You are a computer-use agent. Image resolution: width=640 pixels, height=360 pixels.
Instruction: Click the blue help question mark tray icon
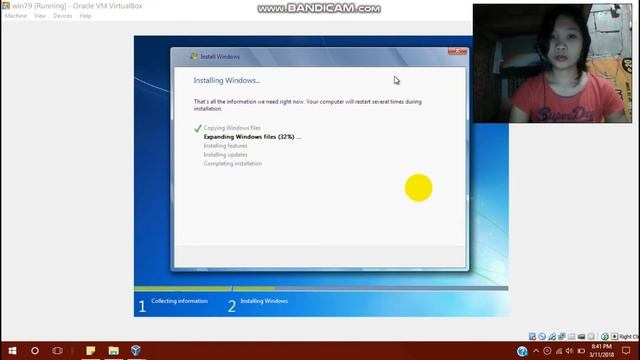tap(522, 351)
